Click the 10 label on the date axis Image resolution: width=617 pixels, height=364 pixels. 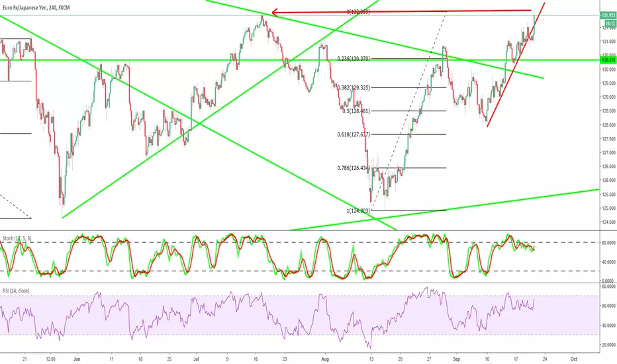point(487,359)
